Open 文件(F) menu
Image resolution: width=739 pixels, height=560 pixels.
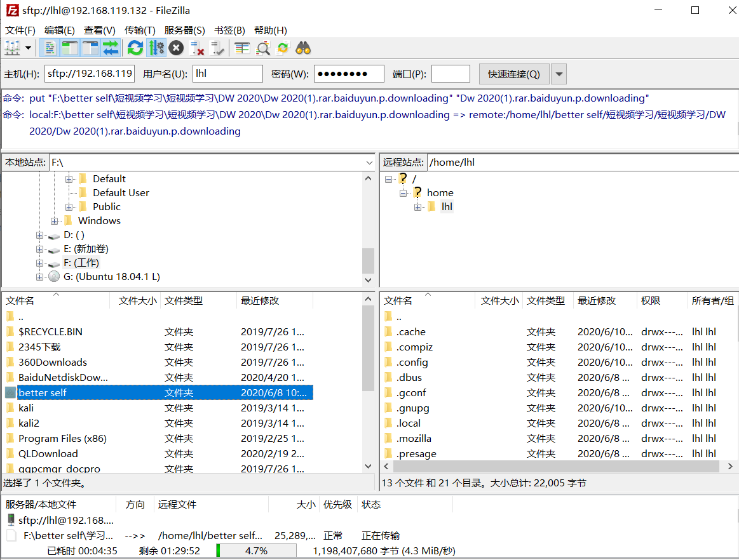tap(20, 30)
